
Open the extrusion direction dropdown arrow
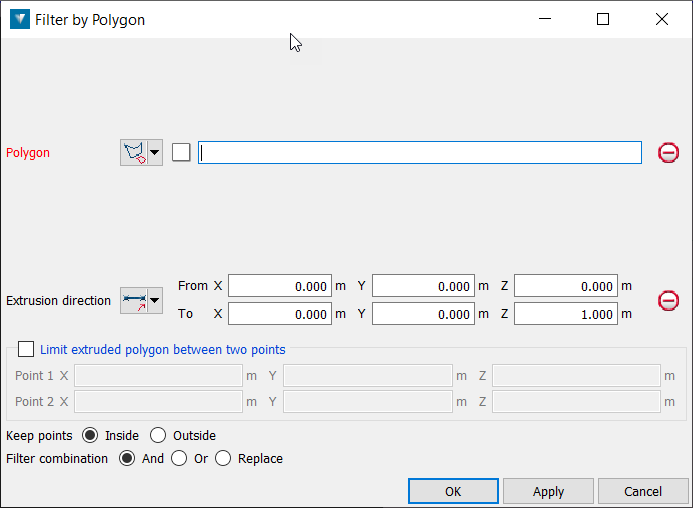(155, 301)
